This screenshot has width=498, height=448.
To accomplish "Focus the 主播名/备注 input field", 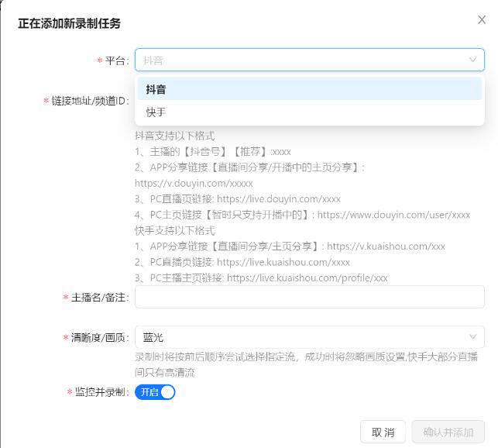I will point(310,297).
